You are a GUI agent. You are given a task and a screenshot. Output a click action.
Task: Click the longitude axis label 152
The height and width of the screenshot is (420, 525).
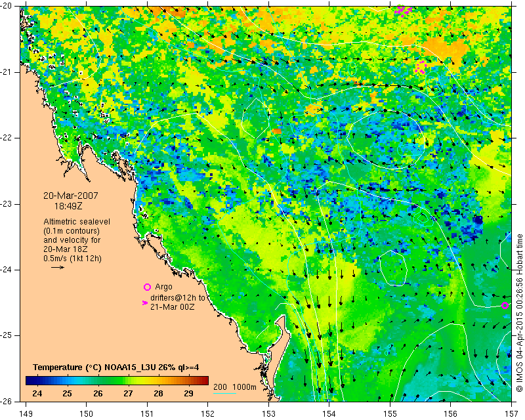208,414
